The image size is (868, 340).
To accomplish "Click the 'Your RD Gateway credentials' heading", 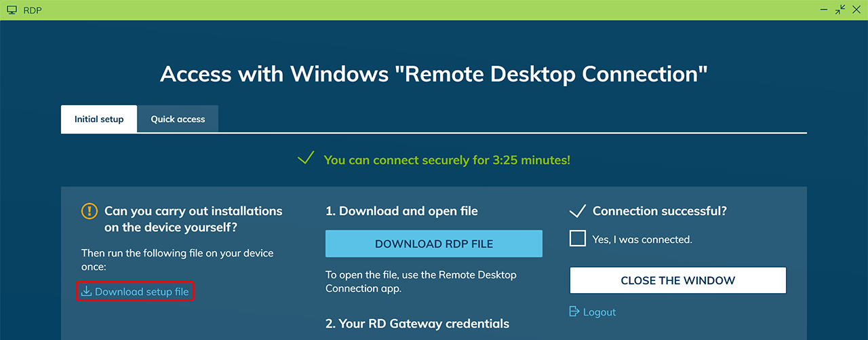I will click(417, 324).
